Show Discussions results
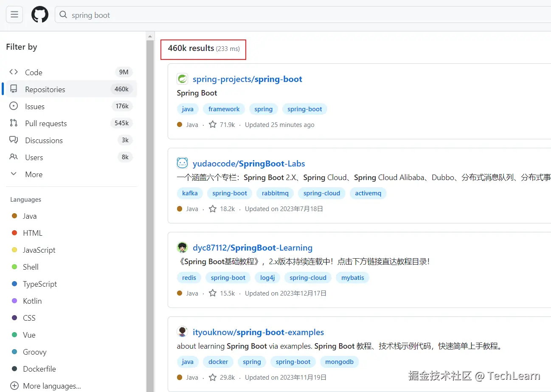Image resolution: width=551 pixels, height=392 pixels. click(x=71, y=140)
